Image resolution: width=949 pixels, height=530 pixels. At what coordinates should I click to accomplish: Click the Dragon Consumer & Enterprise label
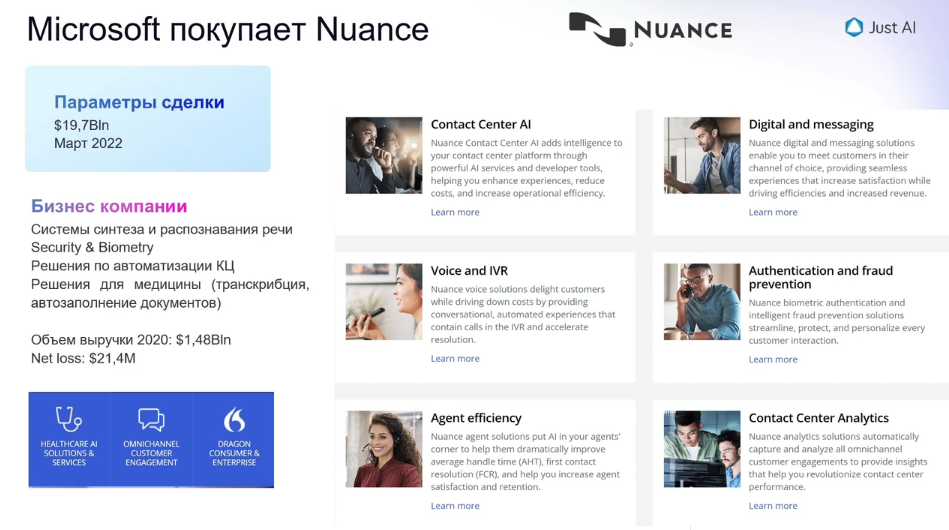coord(234,453)
